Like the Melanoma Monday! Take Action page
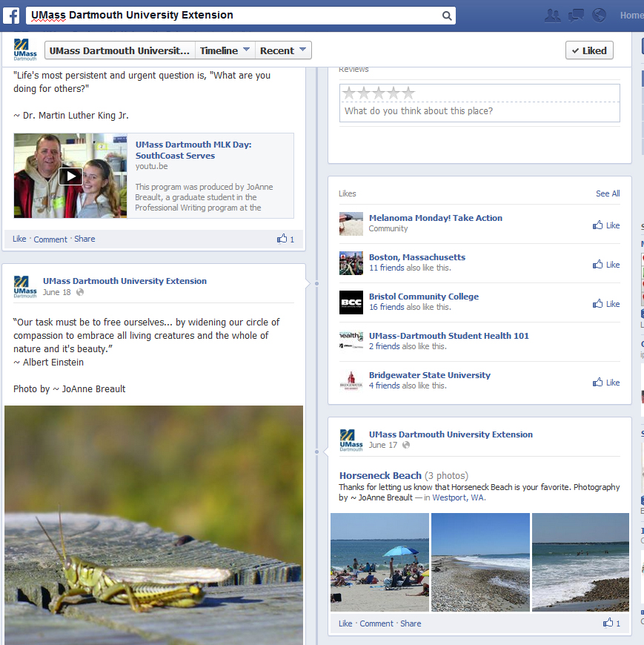Viewport: 644px width, 645px height. click(x=606, y=225)
